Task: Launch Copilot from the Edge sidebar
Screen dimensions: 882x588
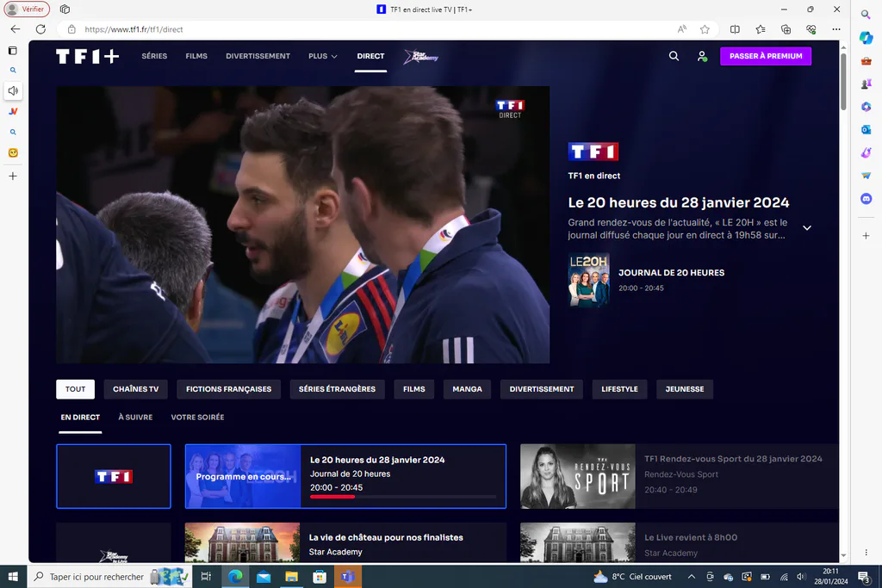Action: pyautogui.click(x=866, y=38)
